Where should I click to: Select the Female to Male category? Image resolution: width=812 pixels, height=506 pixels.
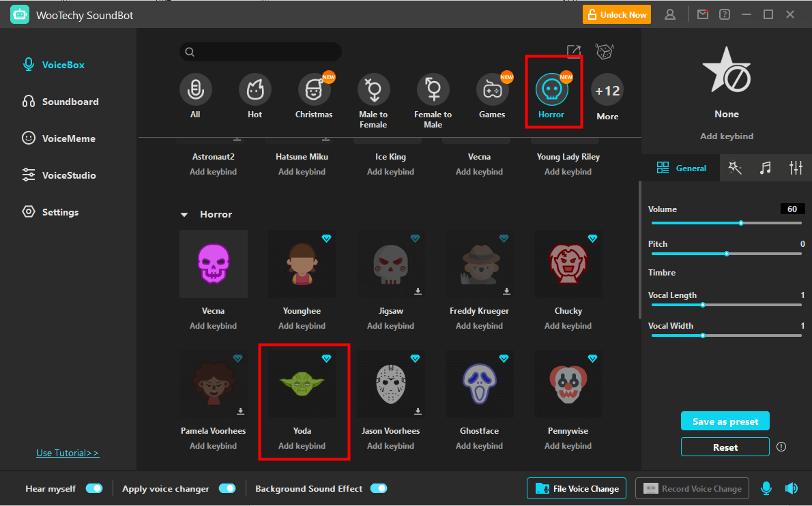pos(433,90)
